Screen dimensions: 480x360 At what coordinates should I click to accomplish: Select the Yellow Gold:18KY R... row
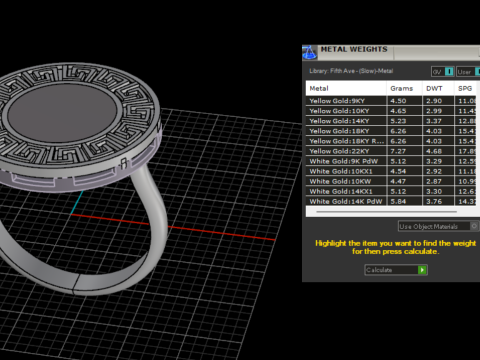(391, 141)
